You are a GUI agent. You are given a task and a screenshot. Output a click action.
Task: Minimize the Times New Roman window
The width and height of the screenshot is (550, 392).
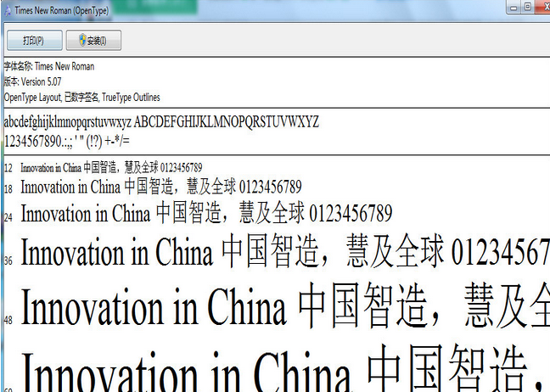click(x=514, y=8)
